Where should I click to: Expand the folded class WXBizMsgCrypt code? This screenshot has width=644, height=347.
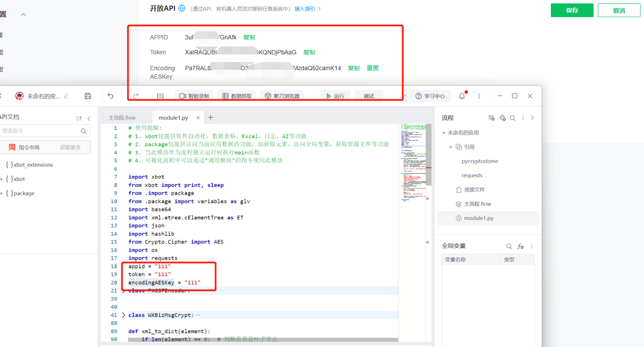click(x=124, y=315)
